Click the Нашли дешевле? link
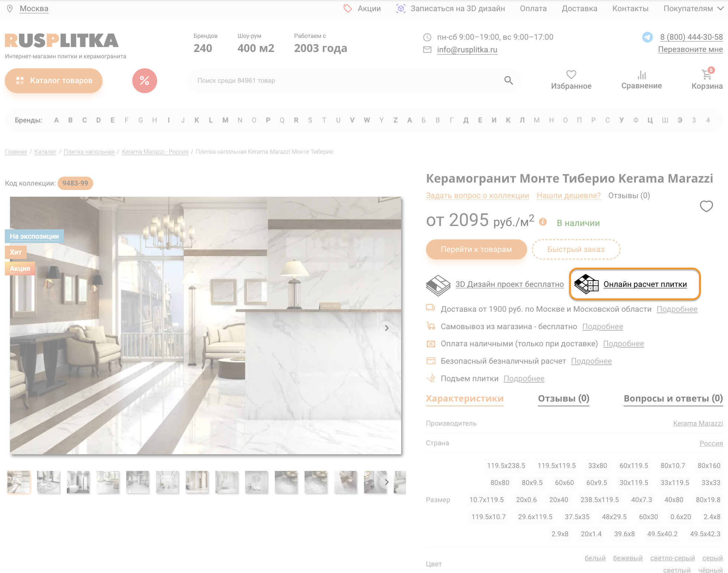Viewport: 728px width, 573px height. [x=568, y=196]
